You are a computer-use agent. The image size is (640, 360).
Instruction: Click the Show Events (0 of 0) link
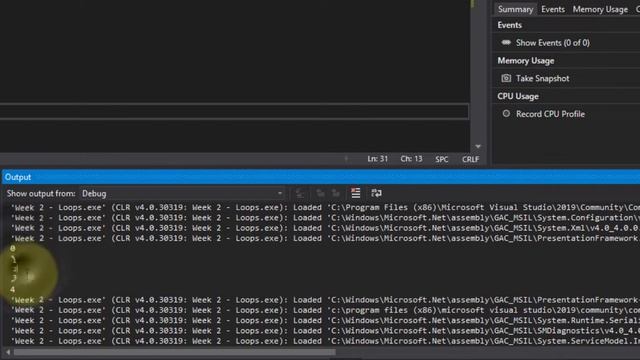click(553, 43)
